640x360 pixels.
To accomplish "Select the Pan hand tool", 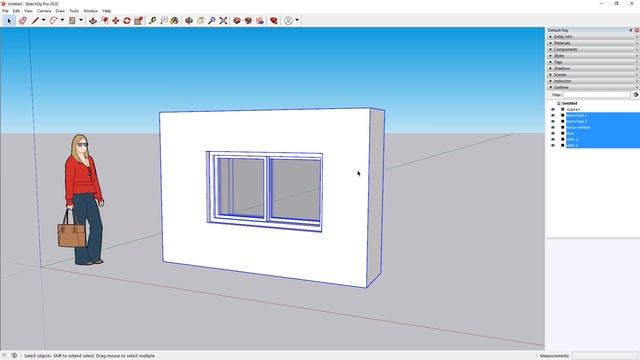I will tap(200, 20).
